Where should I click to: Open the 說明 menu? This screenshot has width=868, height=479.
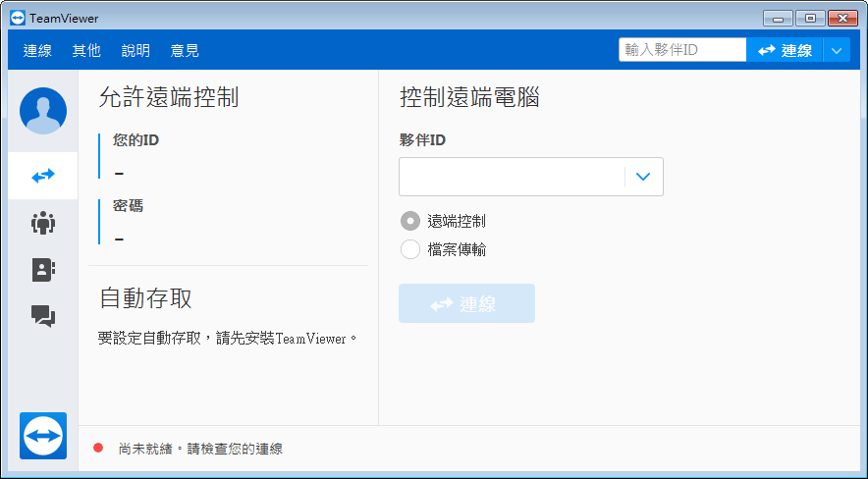136,50
